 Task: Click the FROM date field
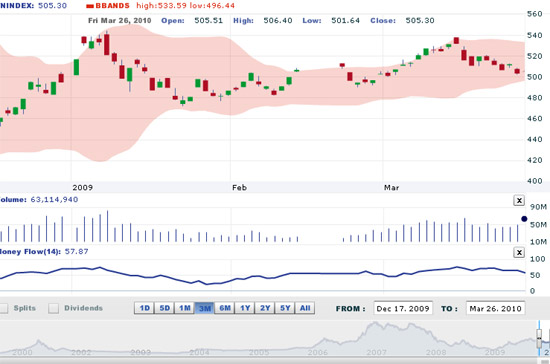click(x=403, y=309)
